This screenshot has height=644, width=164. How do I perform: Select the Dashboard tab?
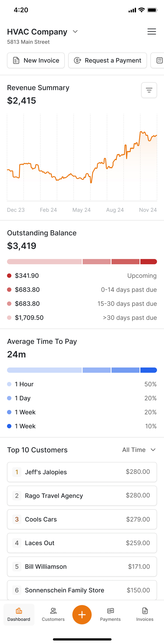click(19, 615)
